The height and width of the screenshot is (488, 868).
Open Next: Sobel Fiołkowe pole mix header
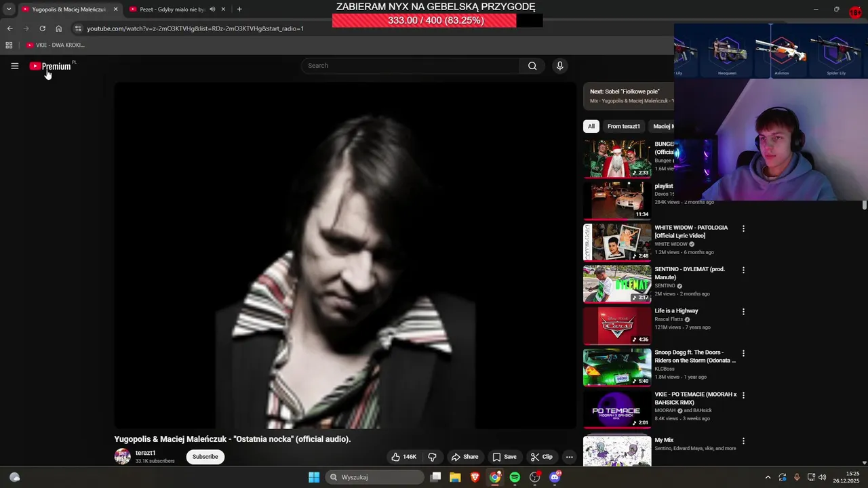click(625, 91)
